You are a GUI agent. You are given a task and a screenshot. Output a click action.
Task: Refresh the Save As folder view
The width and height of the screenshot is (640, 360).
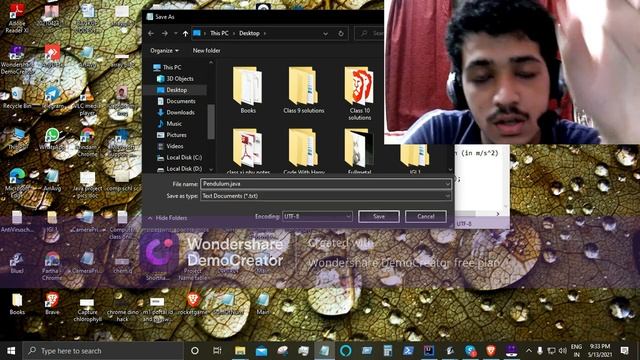coord(341,33)
